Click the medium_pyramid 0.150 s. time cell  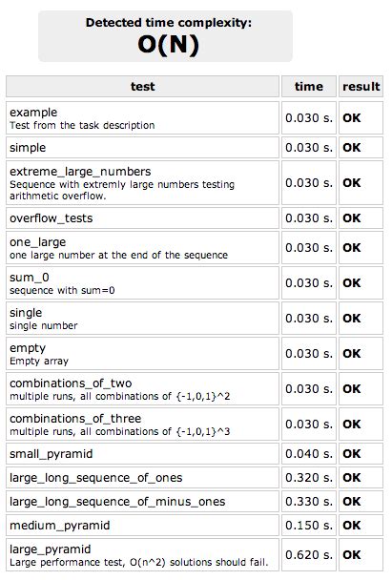(x=309, y=526)
